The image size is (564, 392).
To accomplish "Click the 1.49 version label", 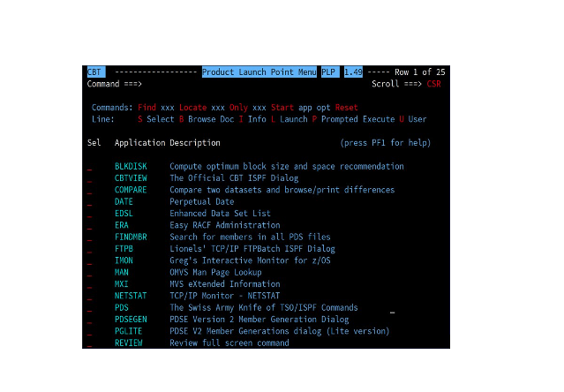I will [x=353, y=72].
